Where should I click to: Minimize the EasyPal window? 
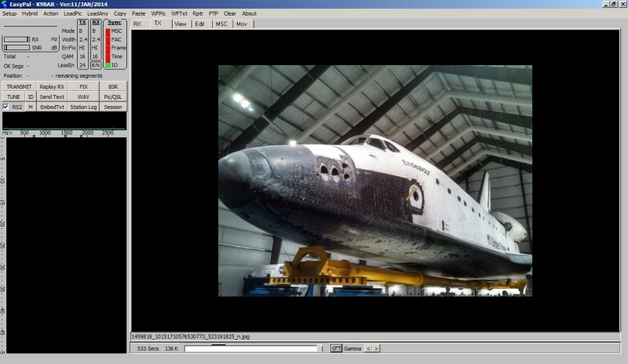coord(606,4)
